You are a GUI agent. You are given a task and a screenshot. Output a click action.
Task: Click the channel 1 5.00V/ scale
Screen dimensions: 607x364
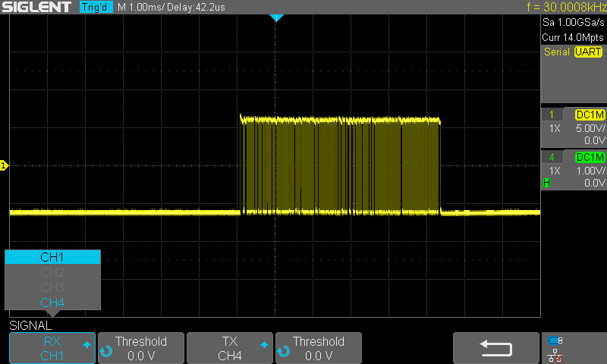click(x=590, y=128)
